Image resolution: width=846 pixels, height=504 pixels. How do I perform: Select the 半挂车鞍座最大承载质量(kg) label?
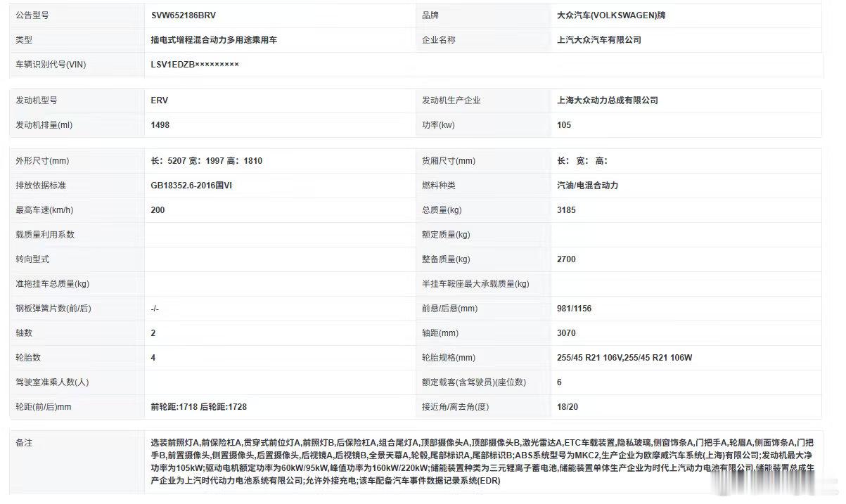click(x=475, y=284)
